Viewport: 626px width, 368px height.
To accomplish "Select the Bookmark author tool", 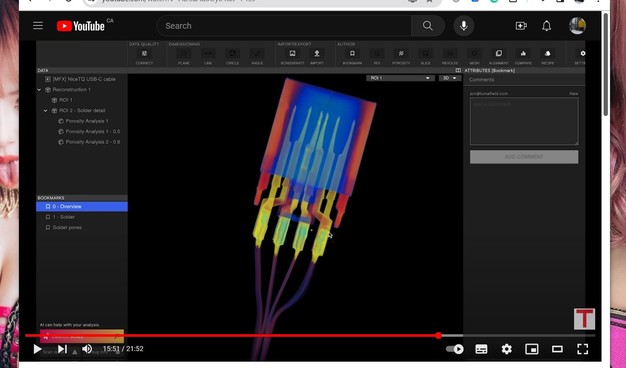I will pyautogui.click(x=352, y=54).
